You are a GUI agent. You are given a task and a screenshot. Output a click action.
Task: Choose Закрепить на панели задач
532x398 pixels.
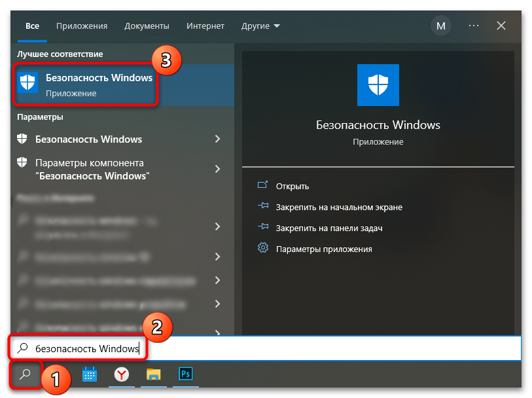(328, 228)
